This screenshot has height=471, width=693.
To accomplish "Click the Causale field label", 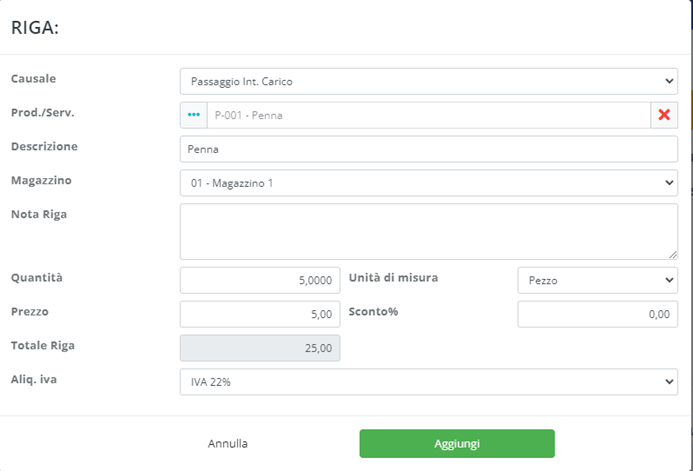I will (33, 78).
